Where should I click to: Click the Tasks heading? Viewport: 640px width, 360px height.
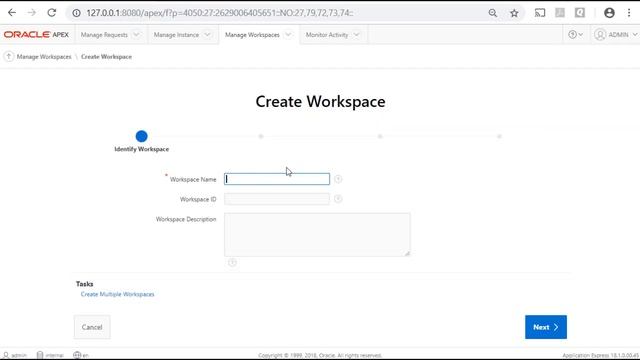tap(84, 284)
